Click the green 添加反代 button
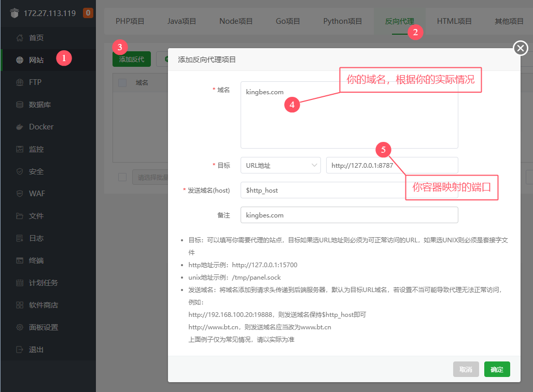This screenshot has height=392, width=533. [x=132, y=59]
